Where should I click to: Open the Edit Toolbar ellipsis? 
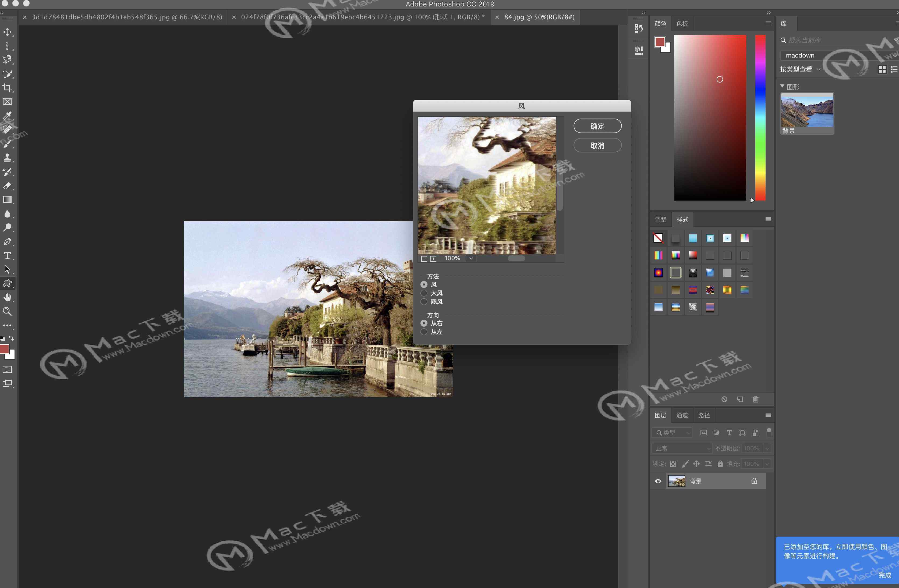coord(7,326)
